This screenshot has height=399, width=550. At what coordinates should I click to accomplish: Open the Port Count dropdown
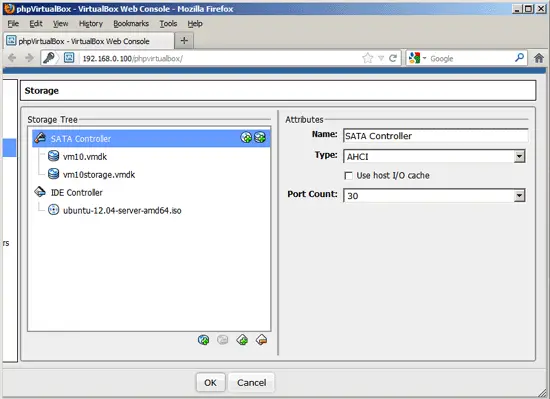tap(519, 195)
